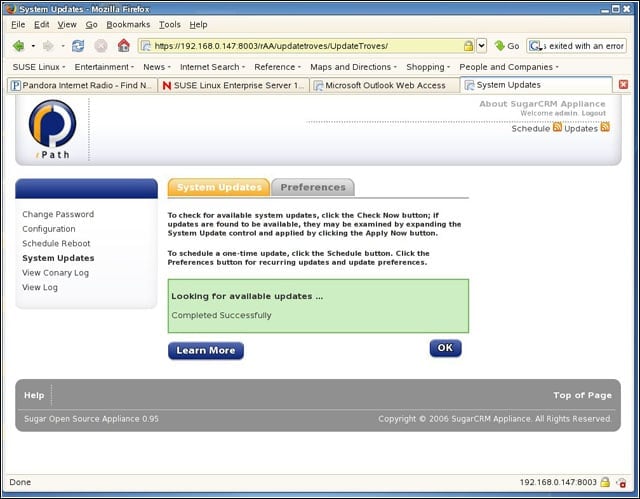Open Internet Search bookmarks folder

tap(213, 67)
